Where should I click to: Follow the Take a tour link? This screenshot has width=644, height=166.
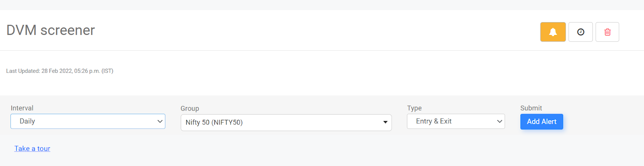click(x=32, y=149)
